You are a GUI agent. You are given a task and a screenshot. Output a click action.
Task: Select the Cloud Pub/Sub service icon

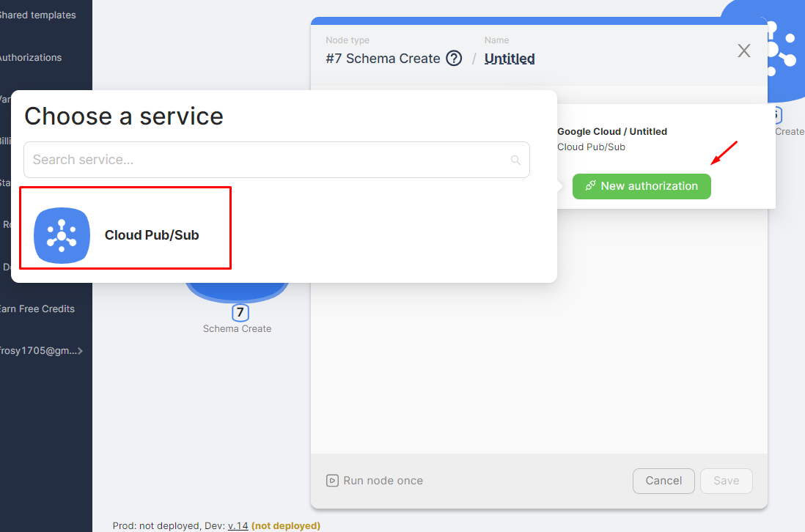point(62,235)
